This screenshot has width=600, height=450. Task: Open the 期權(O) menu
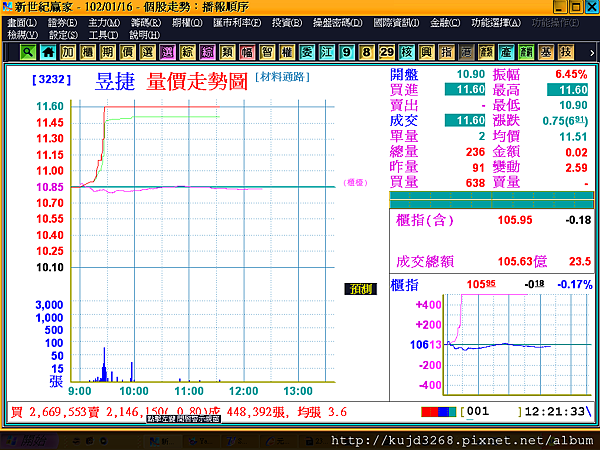[187, 23]
